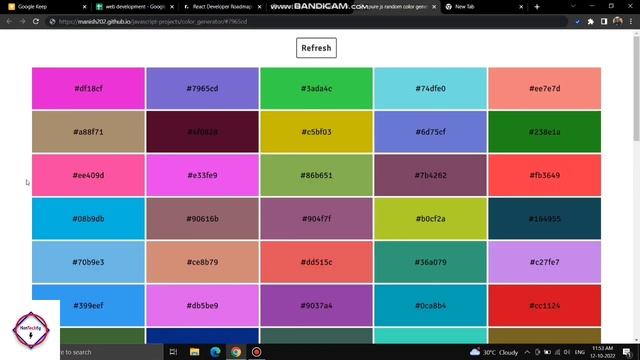The image size is (640, 360).
Task: Show hidden tray icons chevron
Action: pyautogui.click(x=527, y=352)
